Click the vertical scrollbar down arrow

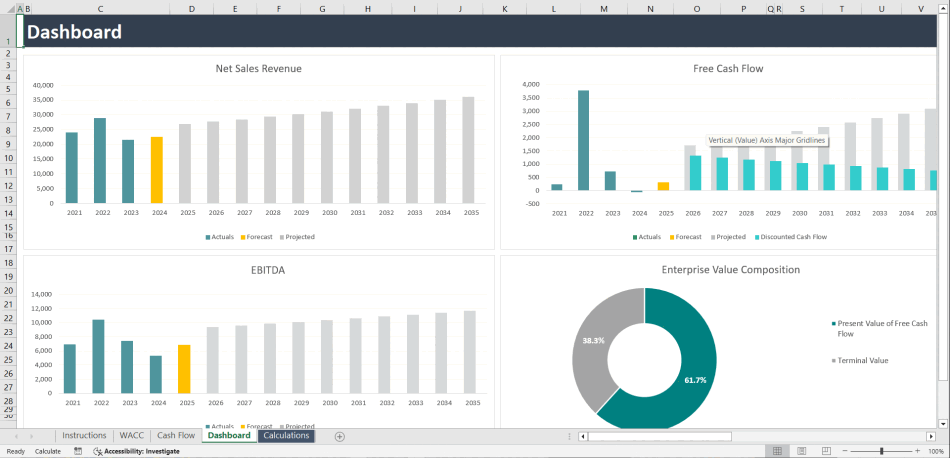coord(943,423)
